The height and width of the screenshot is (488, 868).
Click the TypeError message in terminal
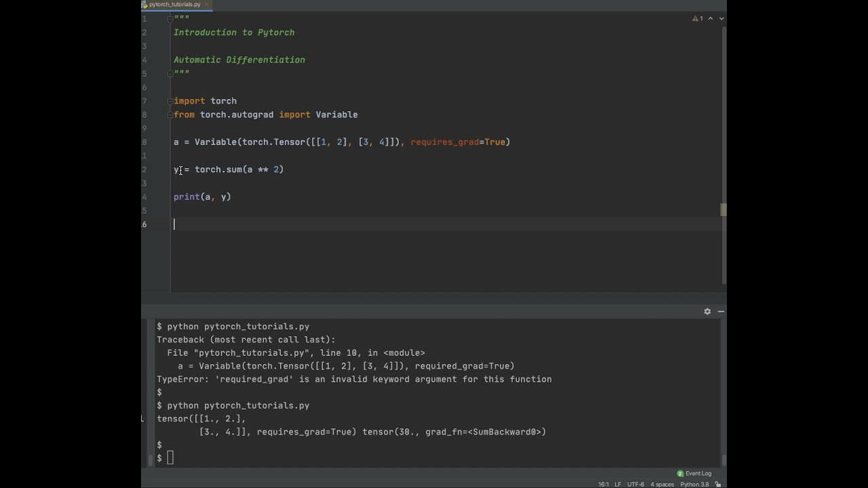[354, 380]
